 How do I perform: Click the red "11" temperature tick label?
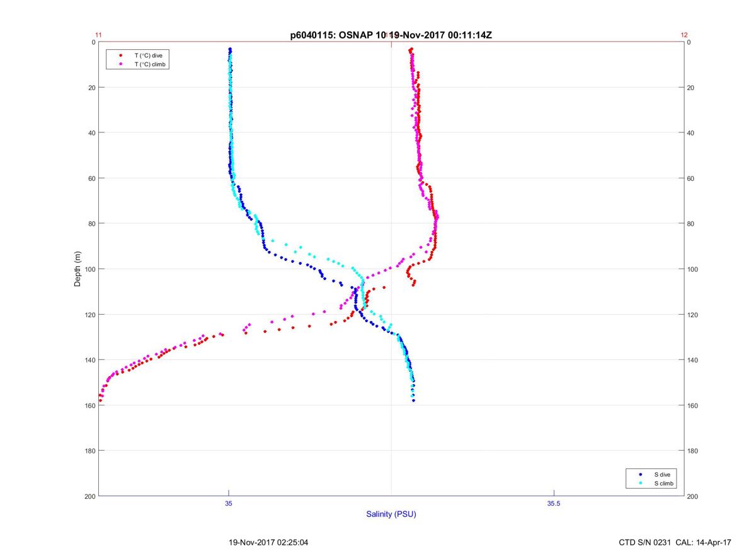pyautogui.click(x=98, y=35)
